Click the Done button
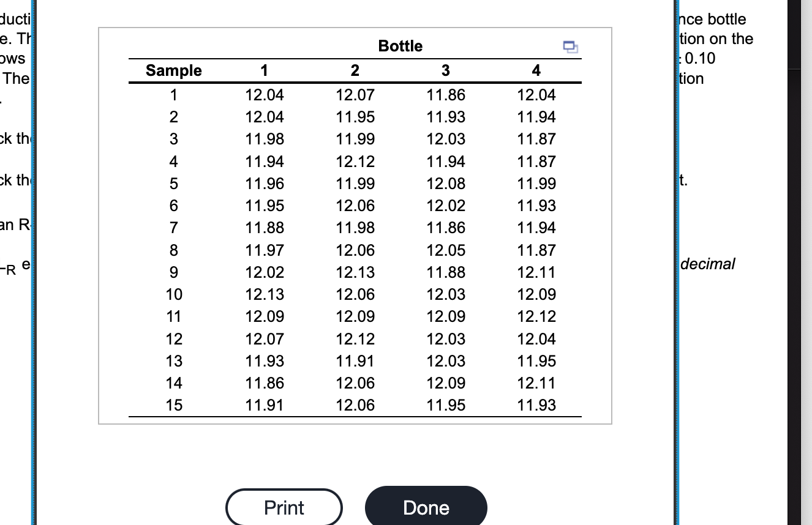 click(426, 507)
